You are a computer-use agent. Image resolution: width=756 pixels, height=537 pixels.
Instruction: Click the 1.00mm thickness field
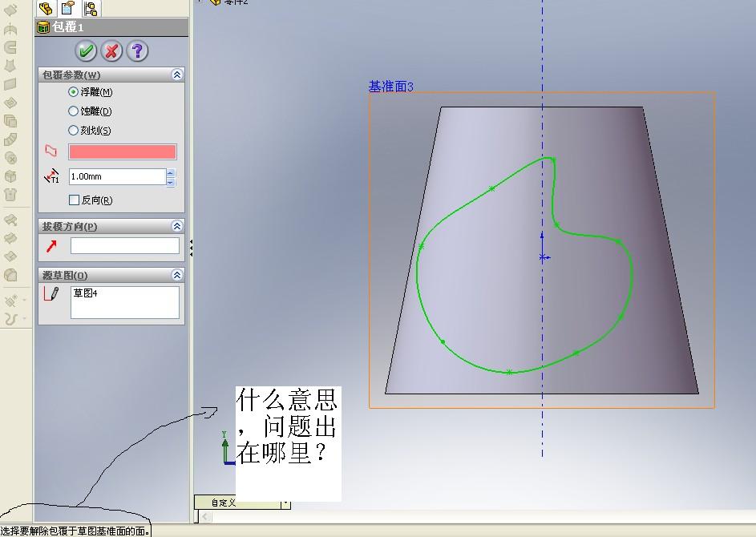pos(117,176)
